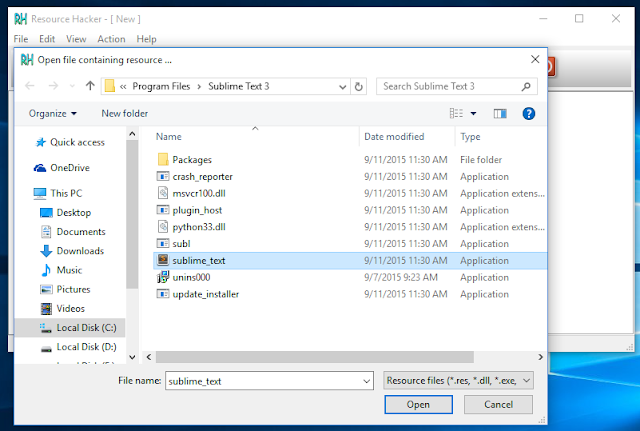Open the Organize dropdown menu

[x=52, y=113]
